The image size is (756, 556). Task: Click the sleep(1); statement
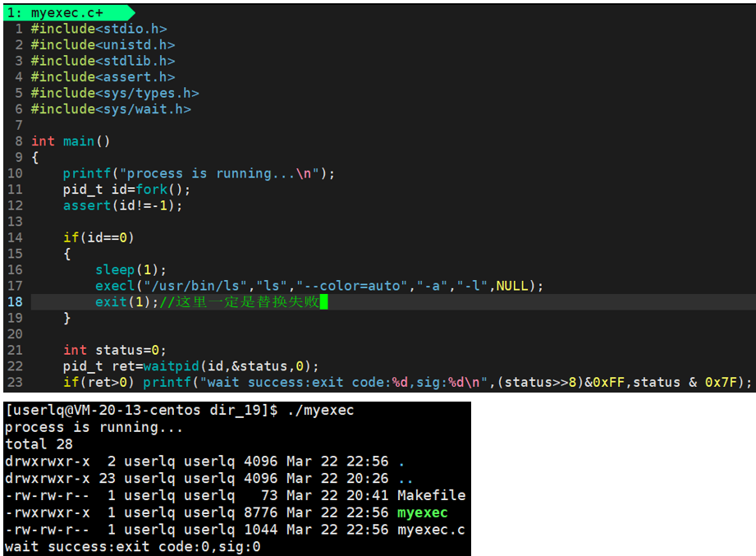click(131, 270)
